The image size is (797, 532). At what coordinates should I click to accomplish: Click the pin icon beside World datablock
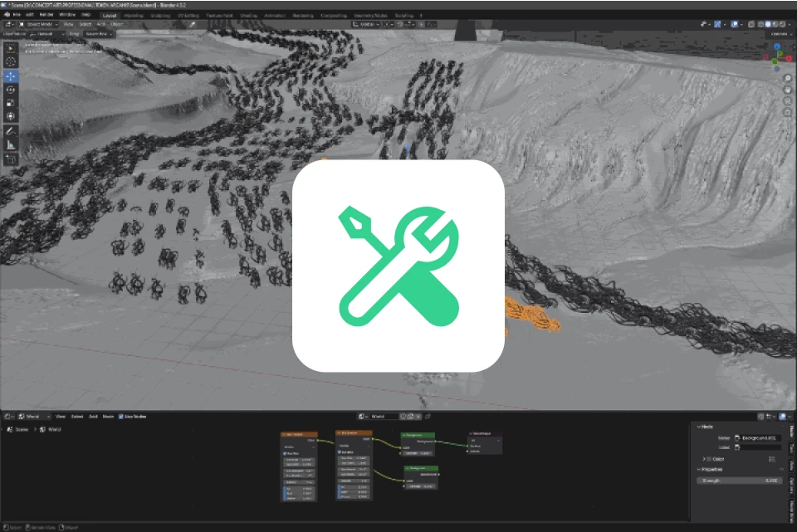click(428, 417)
